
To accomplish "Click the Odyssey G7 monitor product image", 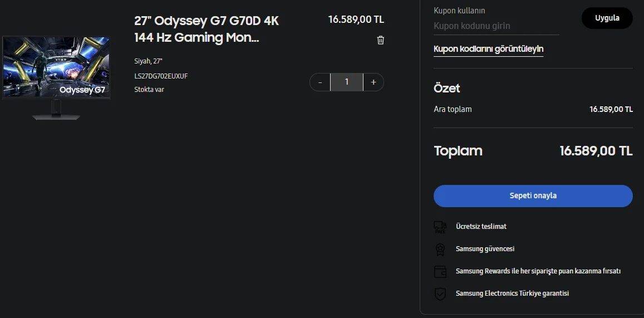I will coord(56,77).
